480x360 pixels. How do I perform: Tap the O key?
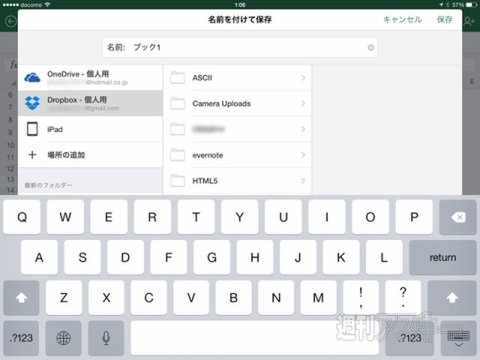point(370,217)
